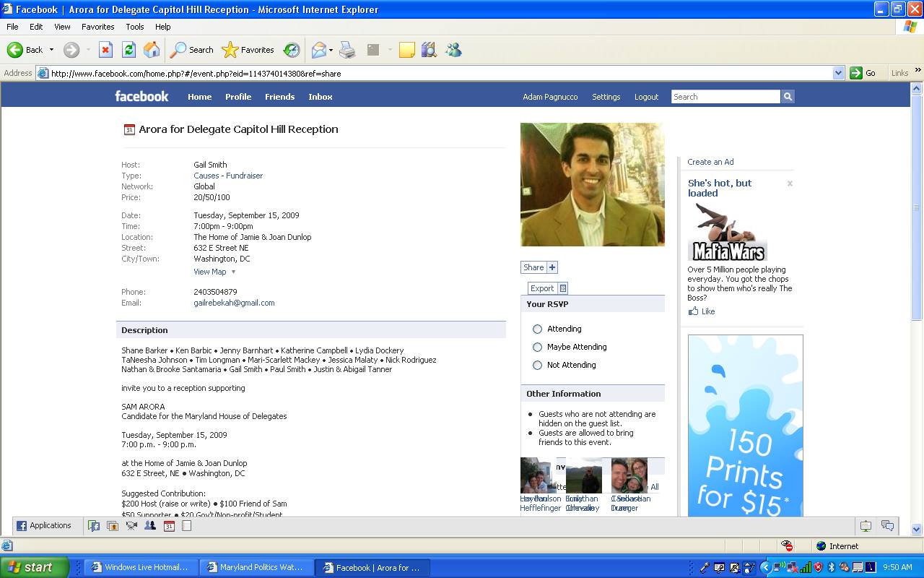Click the Facebook search input field

[725, 97]
